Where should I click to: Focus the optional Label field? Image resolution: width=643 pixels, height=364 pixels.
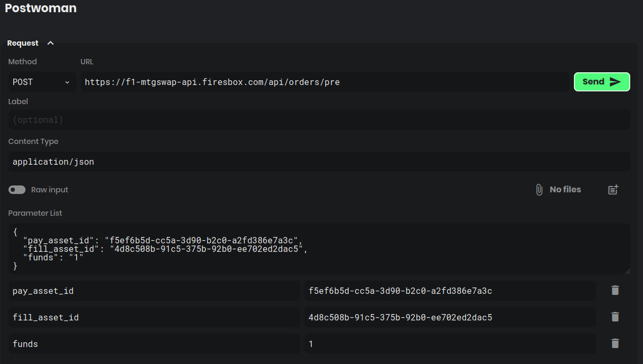319,120
